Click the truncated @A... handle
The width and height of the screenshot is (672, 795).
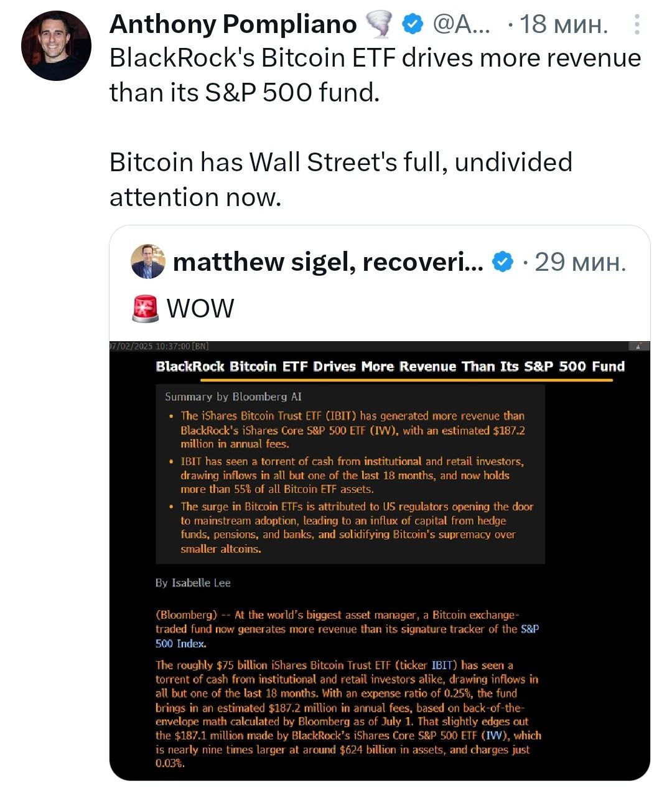pos(461,24)
